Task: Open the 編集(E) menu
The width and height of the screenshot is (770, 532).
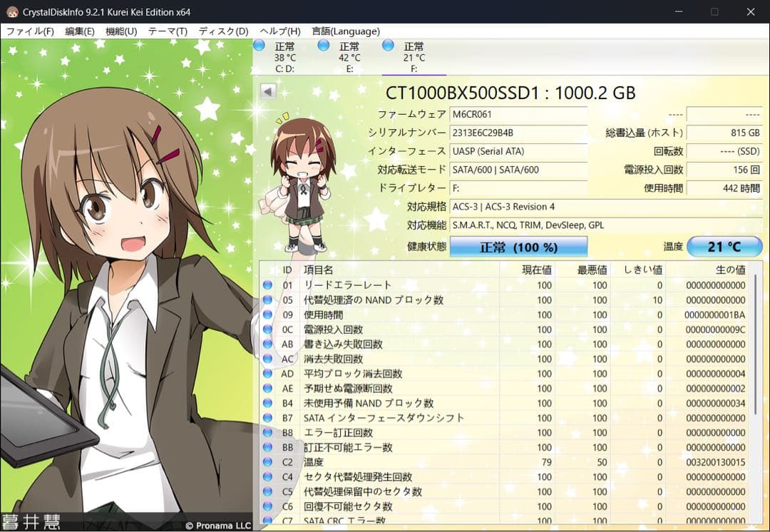Action: pyautogui.click(x=80, y=31)
